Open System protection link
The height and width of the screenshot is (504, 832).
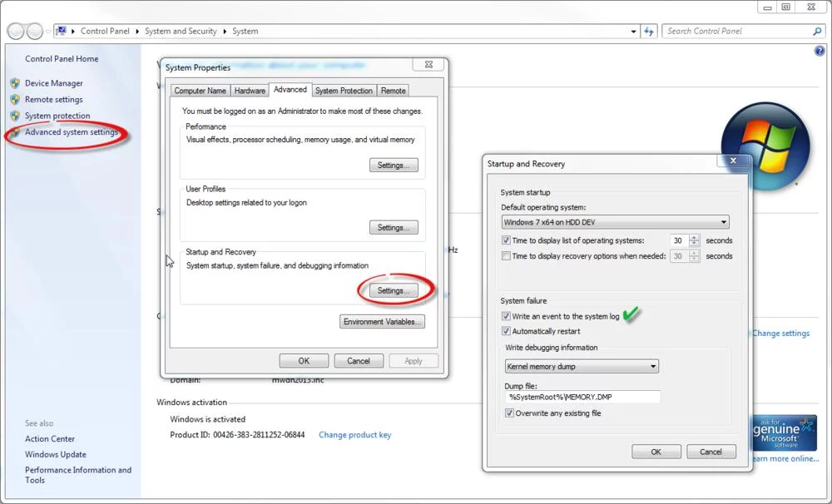pyautogui.click(x=57, y=116)
